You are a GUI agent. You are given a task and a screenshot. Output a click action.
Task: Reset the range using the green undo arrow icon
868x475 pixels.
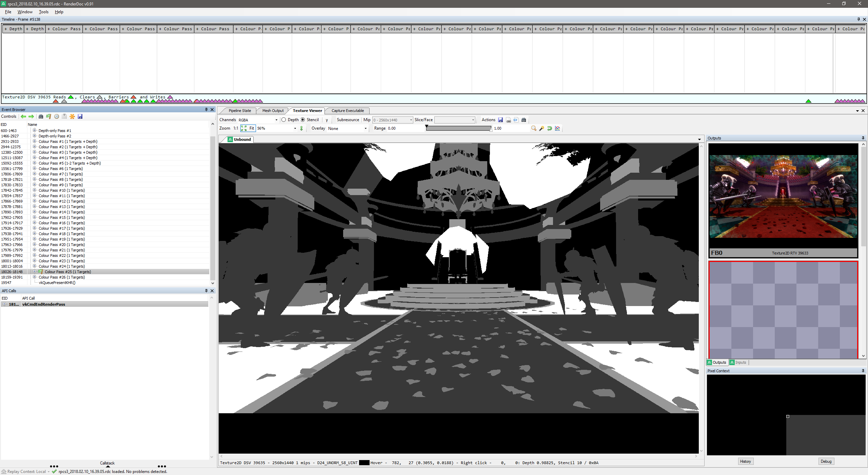click(x=549, y=129)
